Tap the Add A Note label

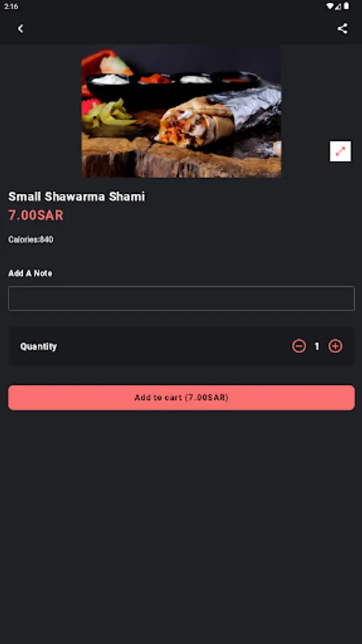30,273
